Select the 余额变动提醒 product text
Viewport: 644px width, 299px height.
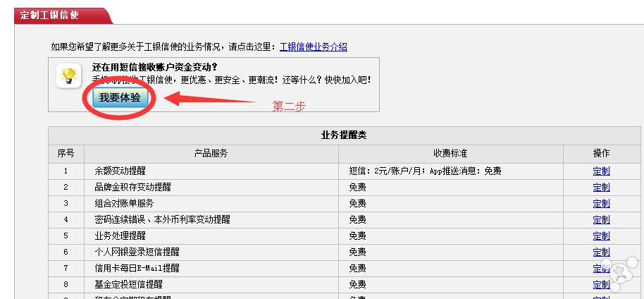[x=120, y=171]
